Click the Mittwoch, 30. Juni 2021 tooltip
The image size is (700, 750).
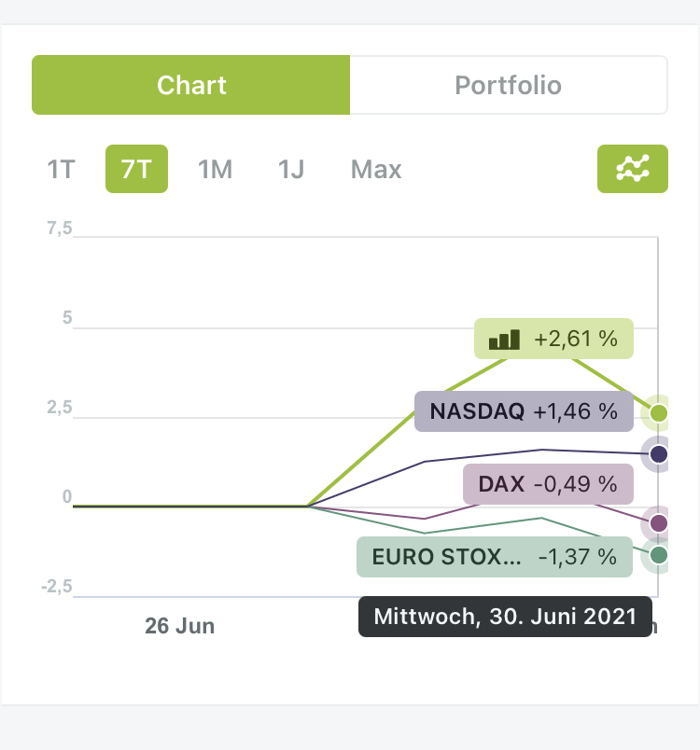pyautogui.click(x=505, y=617)
